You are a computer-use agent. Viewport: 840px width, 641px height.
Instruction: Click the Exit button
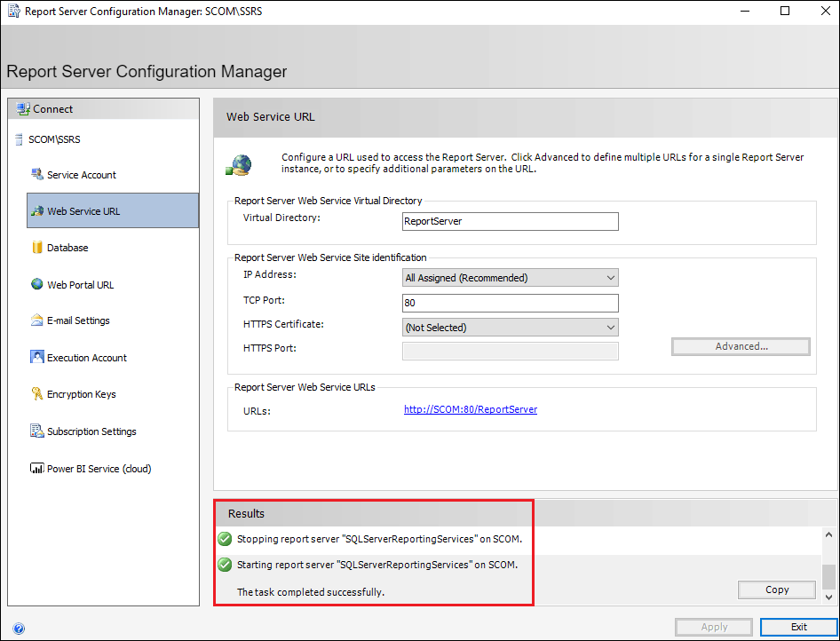799,627
